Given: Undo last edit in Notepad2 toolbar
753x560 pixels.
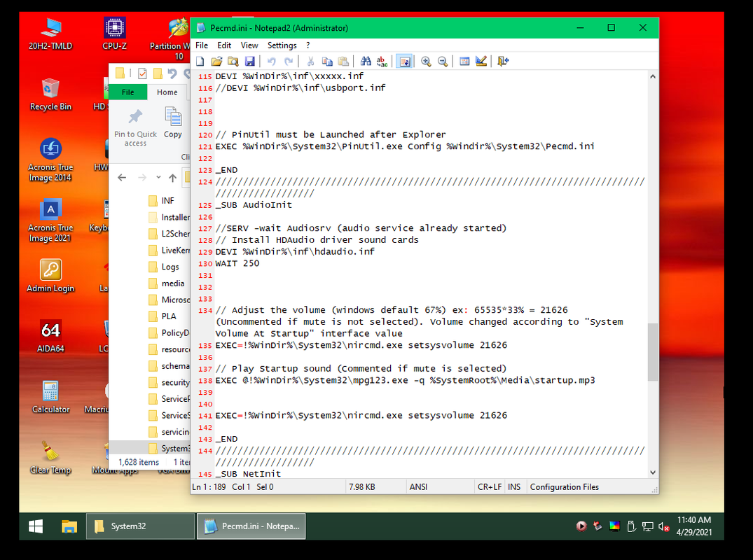Looking at the screenshot, I should 272,61.
